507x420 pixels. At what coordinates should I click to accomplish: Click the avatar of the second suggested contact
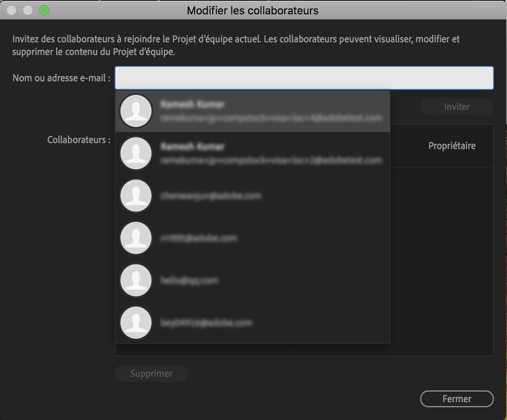click(x=136, y=153)
